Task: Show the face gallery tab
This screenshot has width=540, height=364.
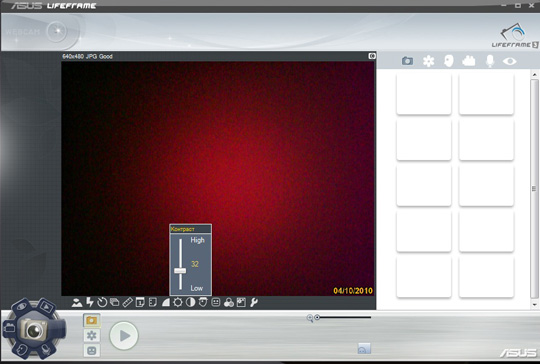Action: pos(448,61)
